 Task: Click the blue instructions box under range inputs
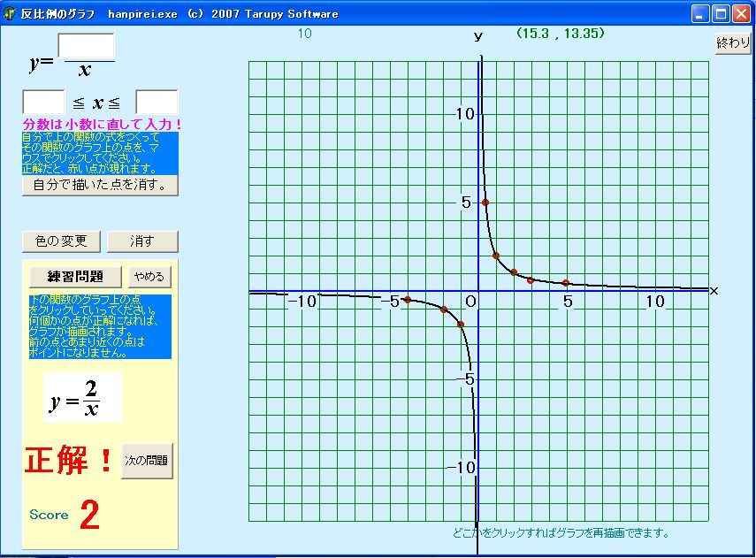tap(100, 153)
